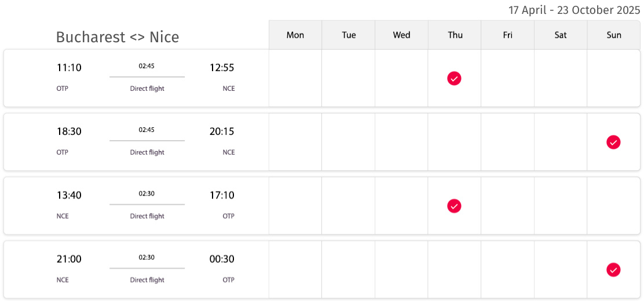Click the 17 April - 23 October 2025 date range
Screen dimensions: 644x301
pos(574,10)
